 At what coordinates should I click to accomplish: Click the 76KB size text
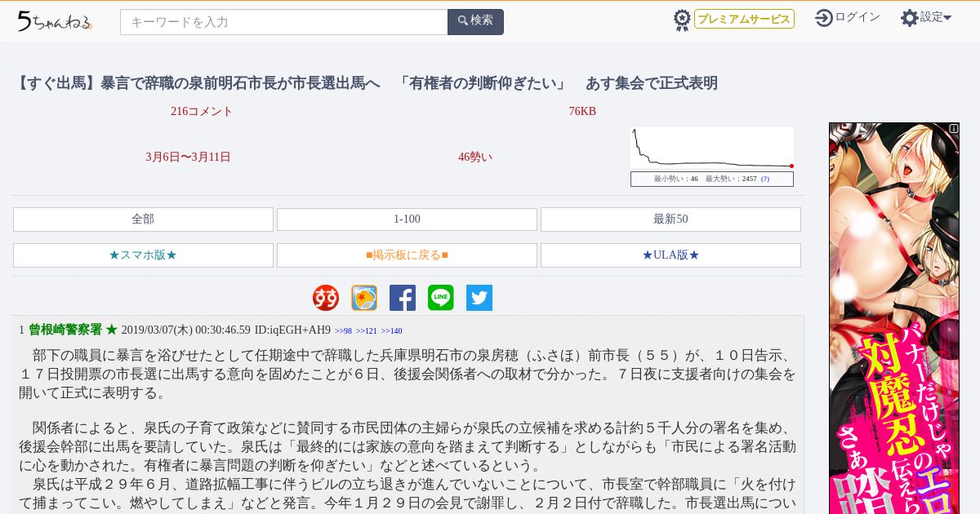582,112
